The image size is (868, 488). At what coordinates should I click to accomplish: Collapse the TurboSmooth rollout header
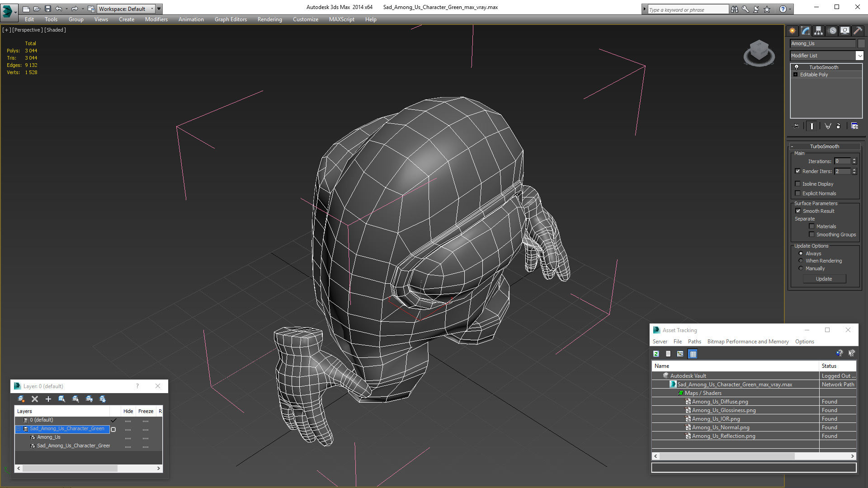click(824, 146)
